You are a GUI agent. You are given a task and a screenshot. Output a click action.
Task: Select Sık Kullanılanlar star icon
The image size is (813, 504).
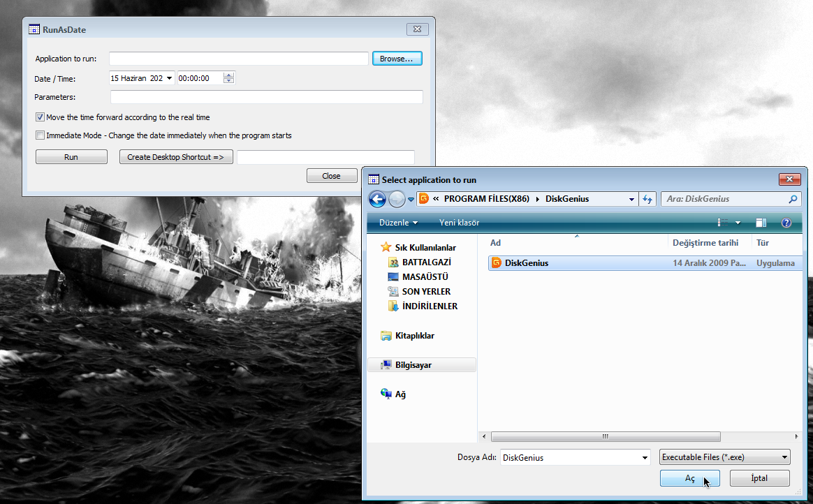click(386, 247)
